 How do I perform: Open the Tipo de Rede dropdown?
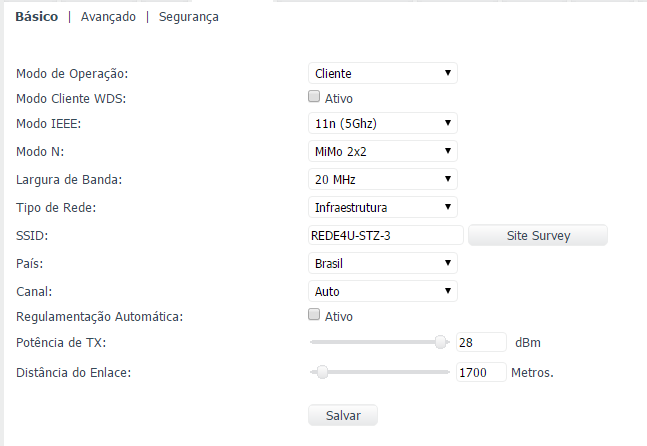[x=382, y=207]
